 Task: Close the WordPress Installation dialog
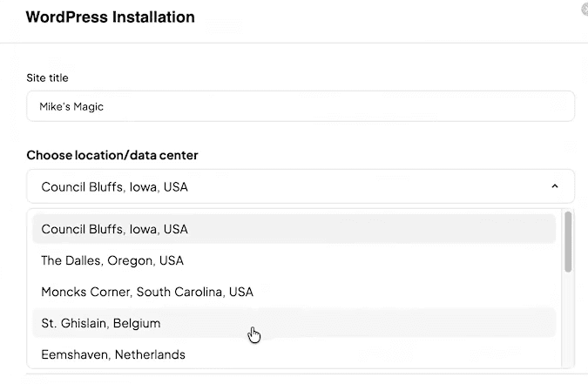(x=585, y=9)
